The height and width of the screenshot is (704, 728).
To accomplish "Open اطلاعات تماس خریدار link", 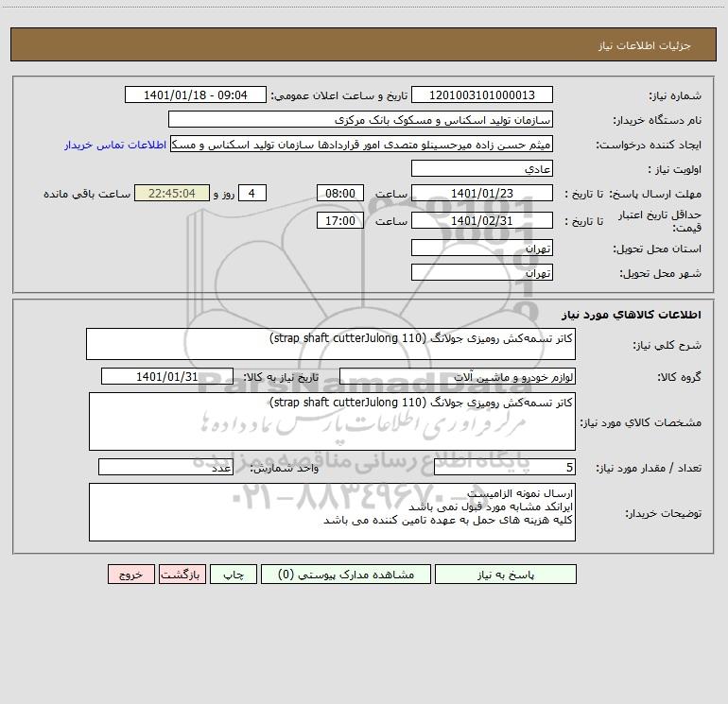I will tap(115, 145).
